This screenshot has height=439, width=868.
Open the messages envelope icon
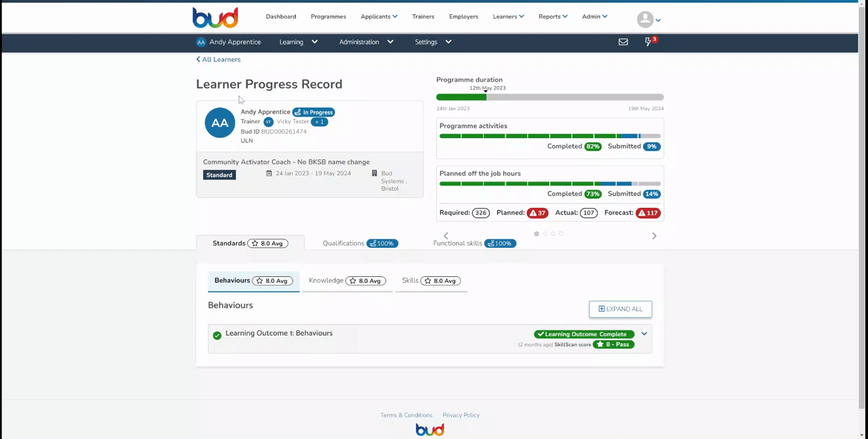(x=623, y=42)
